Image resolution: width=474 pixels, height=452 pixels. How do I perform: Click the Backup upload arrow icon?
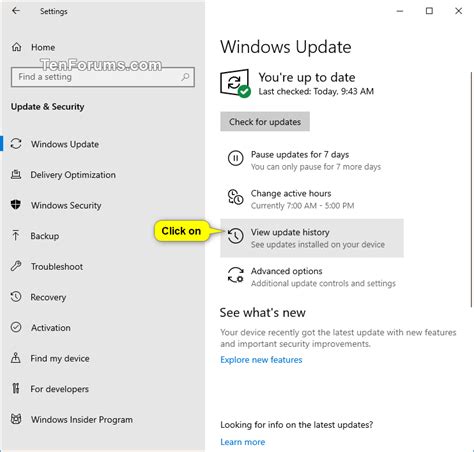click(x=16, y=235)
